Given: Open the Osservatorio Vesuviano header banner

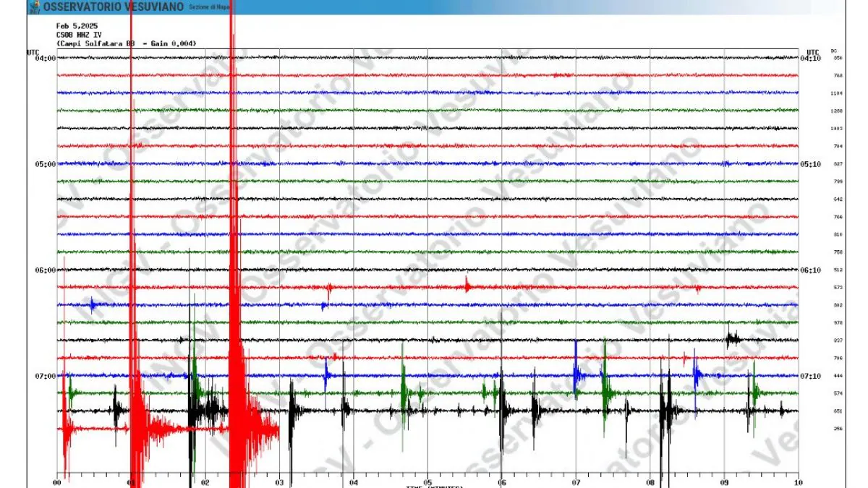Looking at the screenshot, I should coord(116,7).
